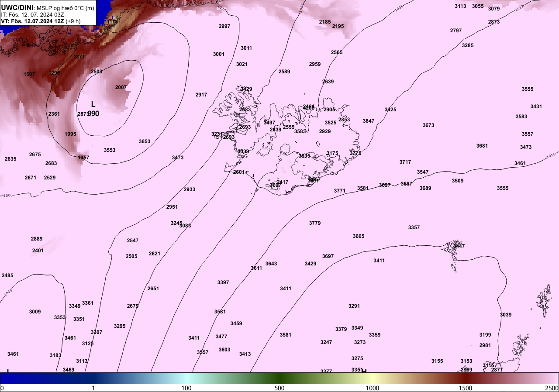Viewport: 559px width, 392px height.
Task: Click the height value 3771
Action: (x=340, y=191)
